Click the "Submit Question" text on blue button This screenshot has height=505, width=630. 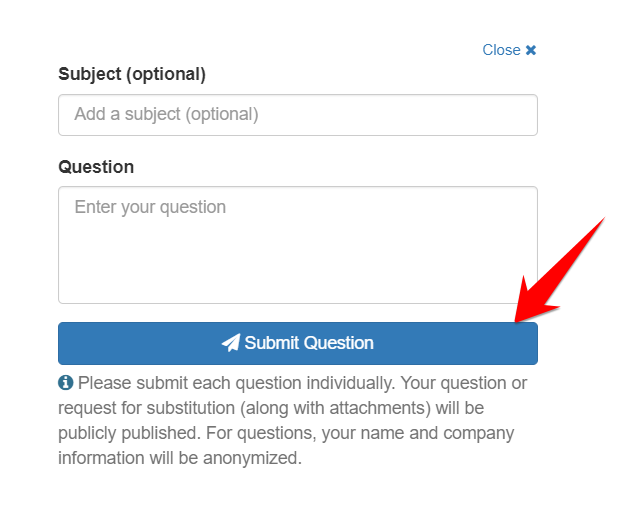pyautogui.click(x=309, y=343)
